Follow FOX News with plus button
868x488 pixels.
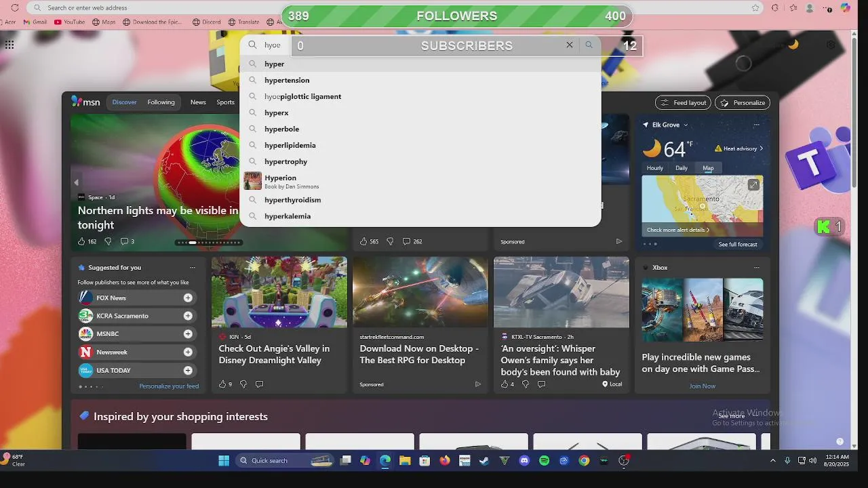click(188, 298)
